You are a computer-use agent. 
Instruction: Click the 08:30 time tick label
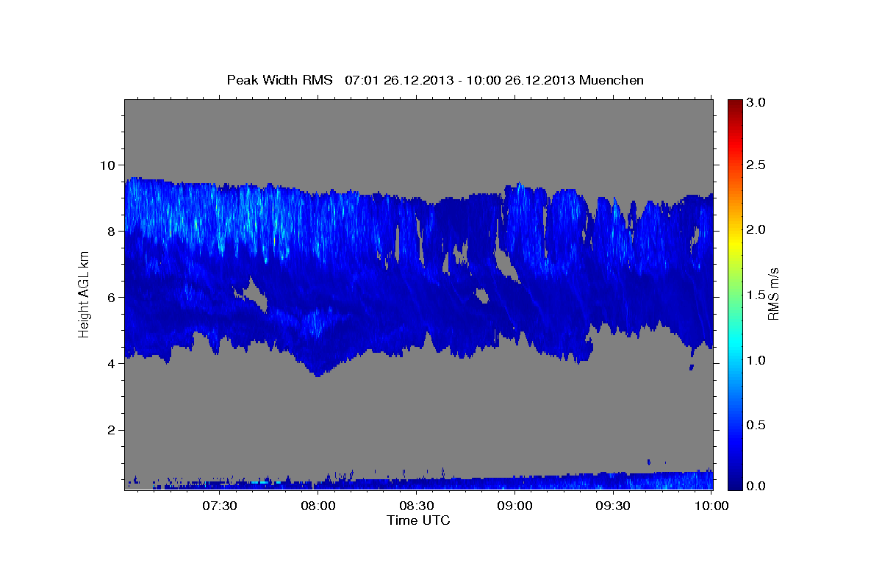(416, 506)
